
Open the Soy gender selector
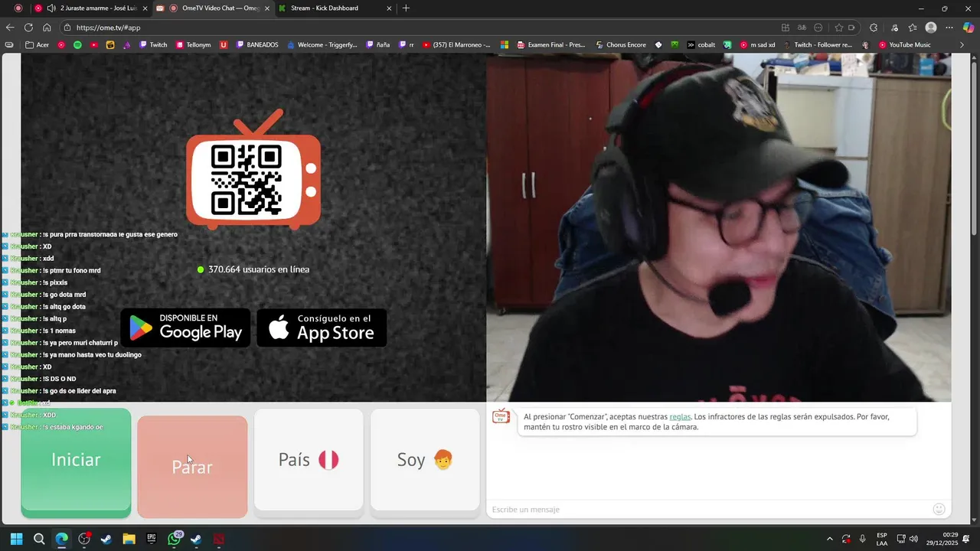click(425, 459)
